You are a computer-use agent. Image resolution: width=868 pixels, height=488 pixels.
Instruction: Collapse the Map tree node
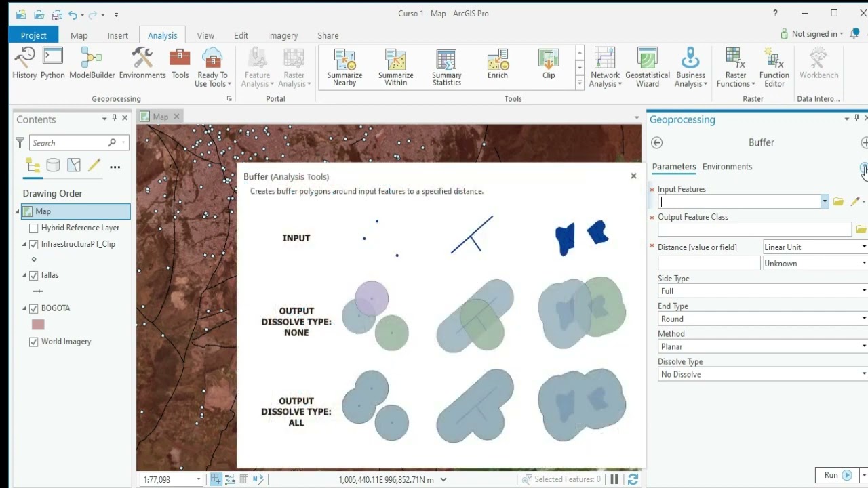click(x=17, y=211)
